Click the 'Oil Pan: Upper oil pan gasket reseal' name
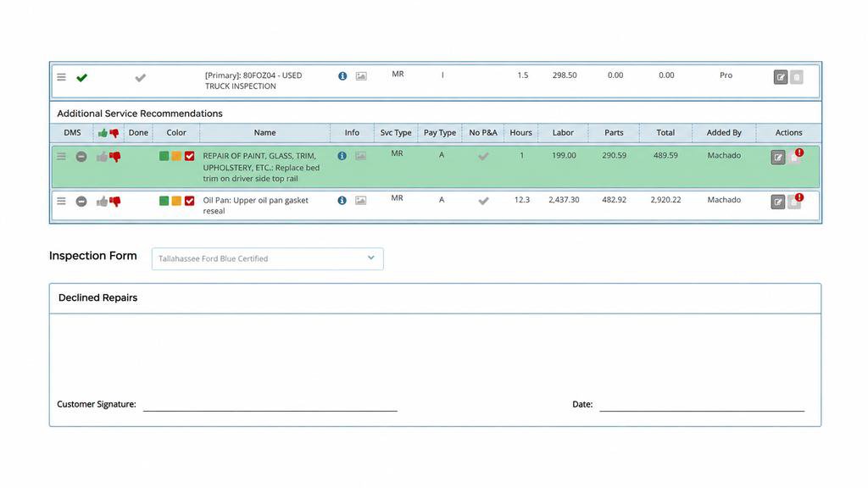The image size is (868, 488). point(255,205)
